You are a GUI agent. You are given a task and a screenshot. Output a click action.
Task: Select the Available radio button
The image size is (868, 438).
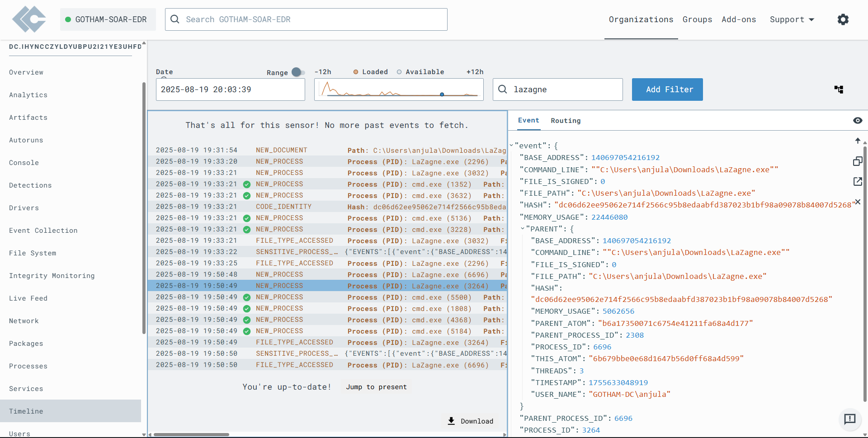point(399,72)
